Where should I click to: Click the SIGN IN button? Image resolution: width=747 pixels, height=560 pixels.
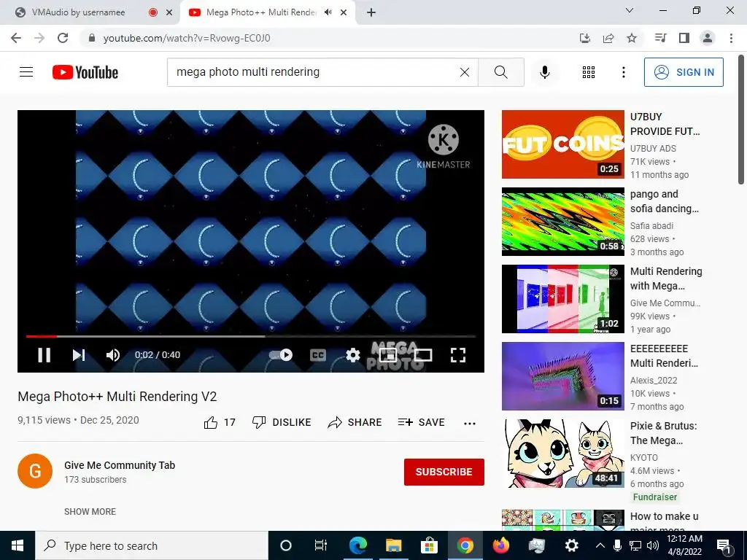click(x=684, y=72)
